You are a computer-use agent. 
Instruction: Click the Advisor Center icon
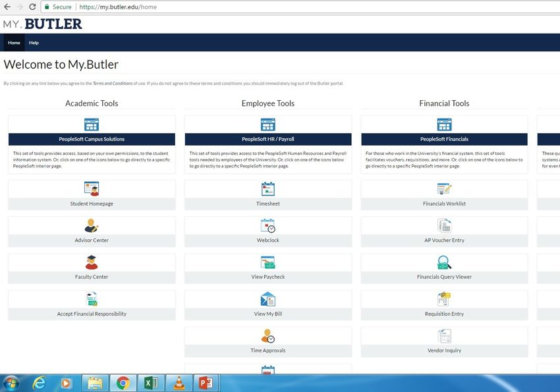92,225
